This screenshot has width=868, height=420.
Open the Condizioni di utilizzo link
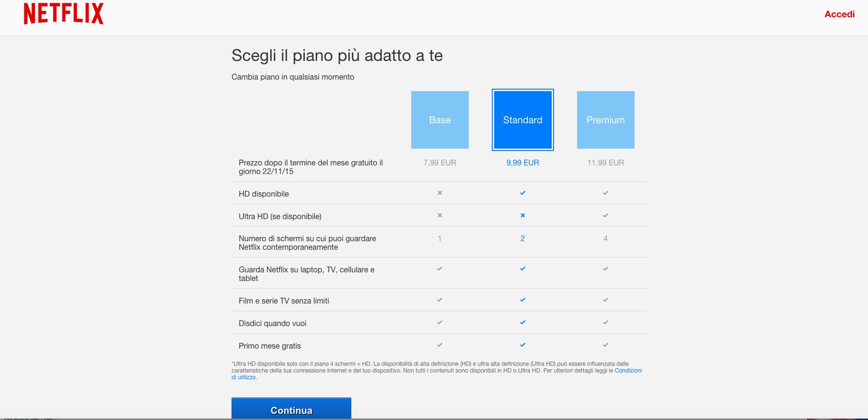point(628,371)
